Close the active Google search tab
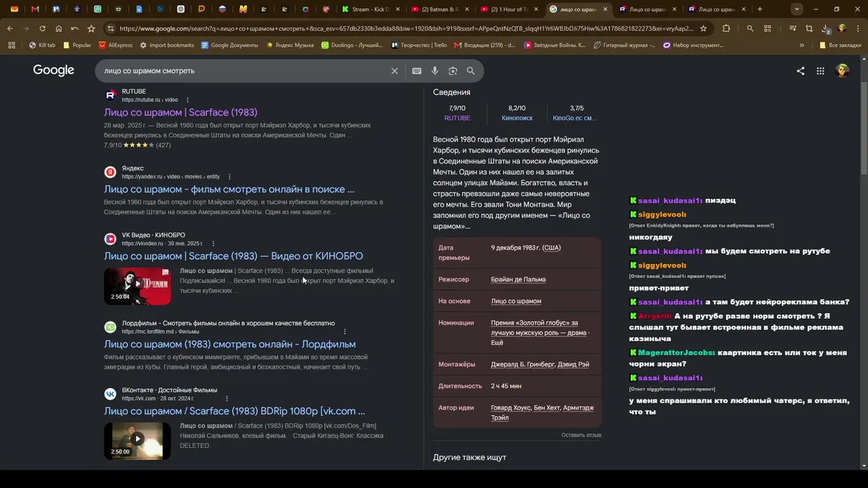Image resolution: width=868 pixels, height=488 pixels. (x=604, y=9)
